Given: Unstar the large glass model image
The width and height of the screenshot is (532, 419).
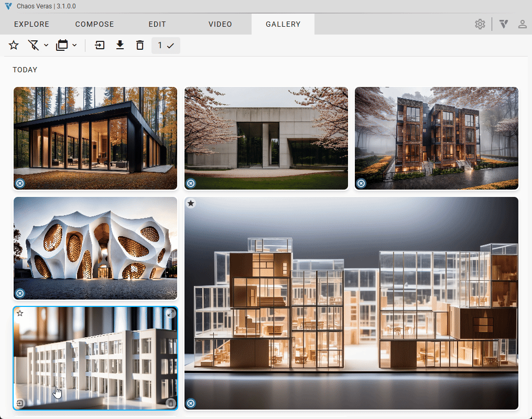Looking at the screenshot, I should pos(191,203).
